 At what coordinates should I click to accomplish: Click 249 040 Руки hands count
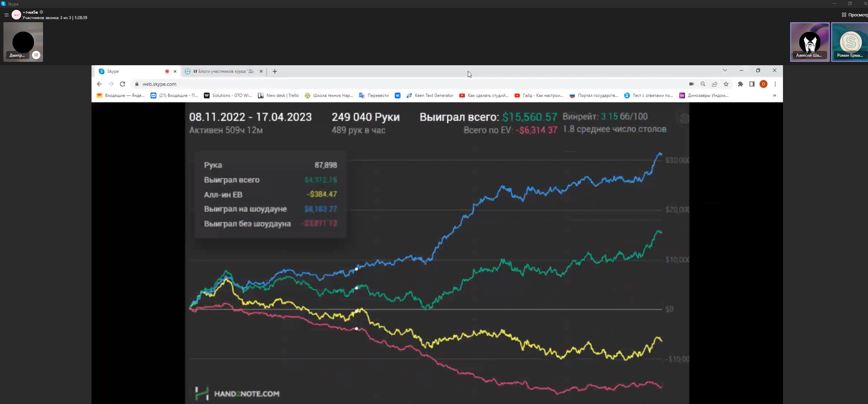tap(365, 117)
